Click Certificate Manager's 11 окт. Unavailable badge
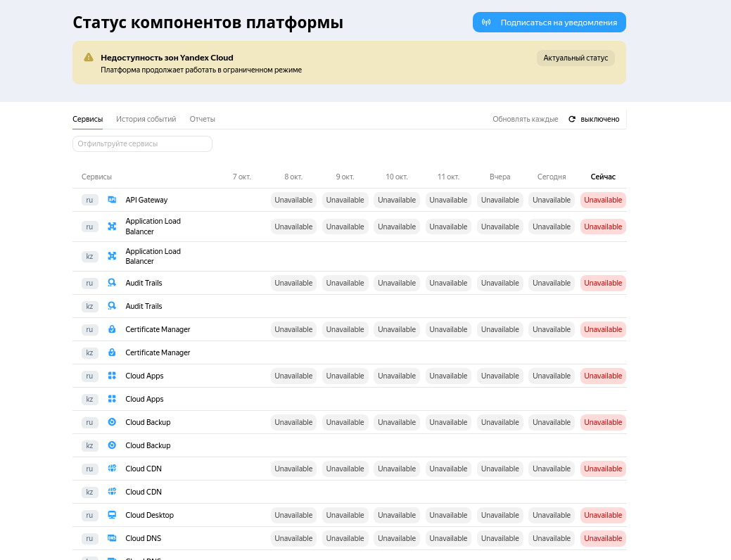The height and width of the screenshot is (560, 731). tap(448, 329)
